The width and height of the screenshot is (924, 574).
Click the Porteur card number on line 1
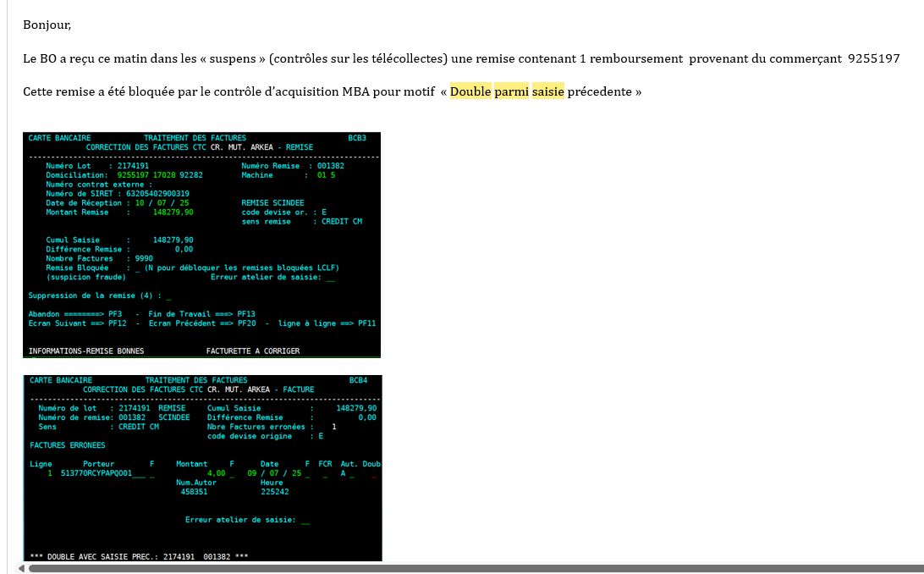coord(96,473)
